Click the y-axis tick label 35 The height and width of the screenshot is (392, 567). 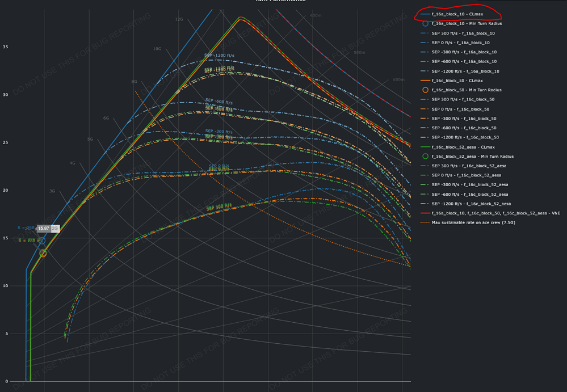6,47
